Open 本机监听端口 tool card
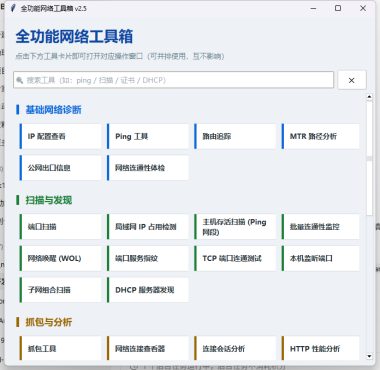 (x=321, y=258)
